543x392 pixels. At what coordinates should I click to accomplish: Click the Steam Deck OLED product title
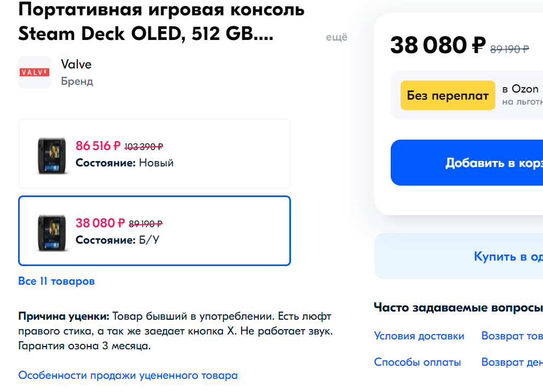(162, 21)
